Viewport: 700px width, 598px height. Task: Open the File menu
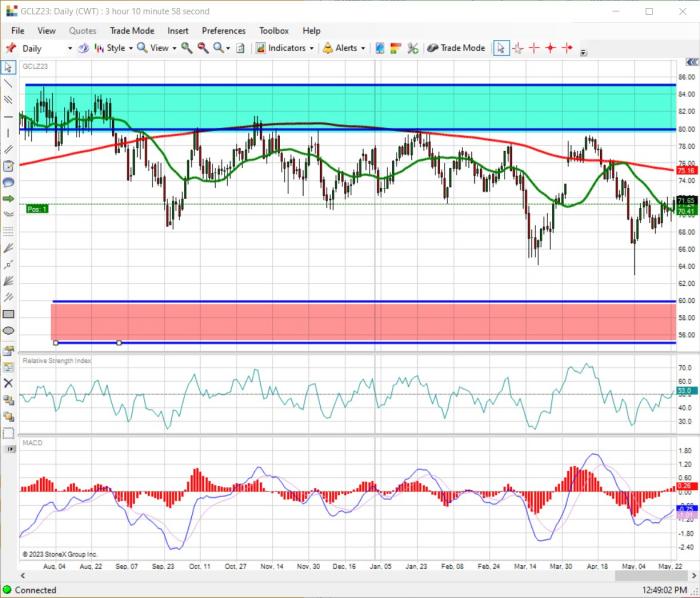point(18,31)
